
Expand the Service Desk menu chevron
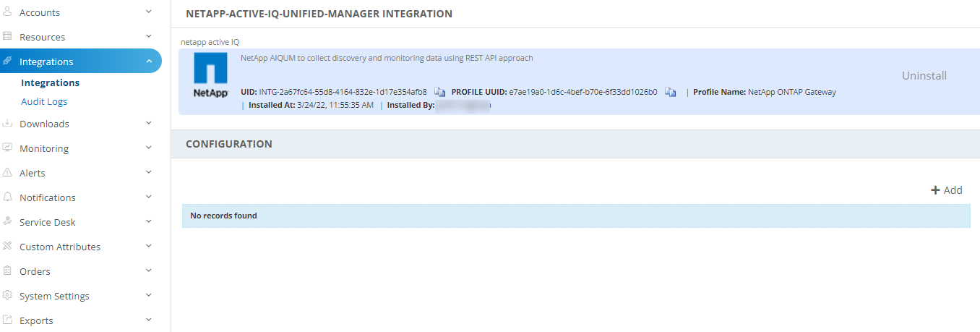coord(149,221)
